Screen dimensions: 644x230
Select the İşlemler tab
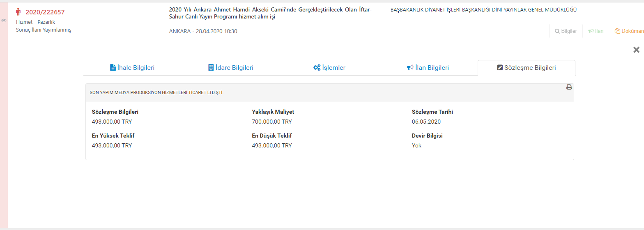(x=329, y=68)
